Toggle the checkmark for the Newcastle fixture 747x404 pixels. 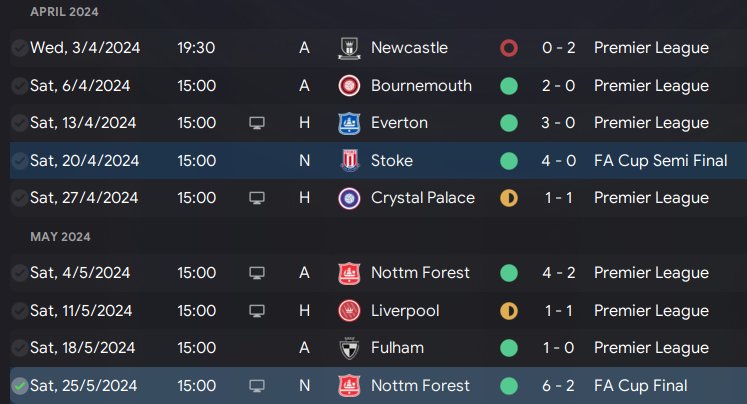coord(19,48)
